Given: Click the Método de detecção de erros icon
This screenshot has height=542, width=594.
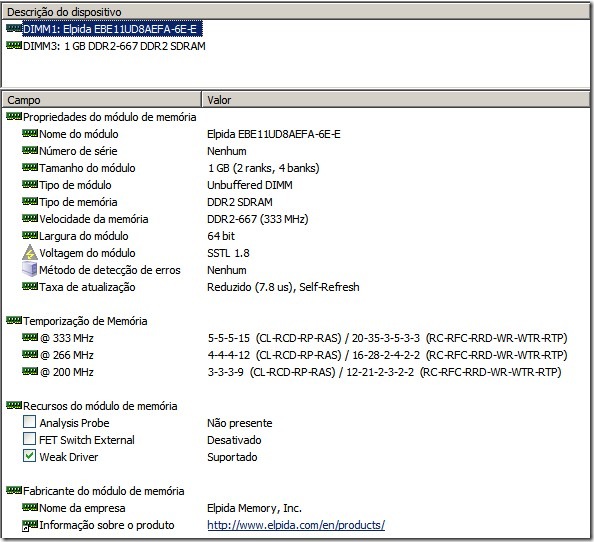Looking at the screenshot, I should pyautogui.click(x=30, y=269).
